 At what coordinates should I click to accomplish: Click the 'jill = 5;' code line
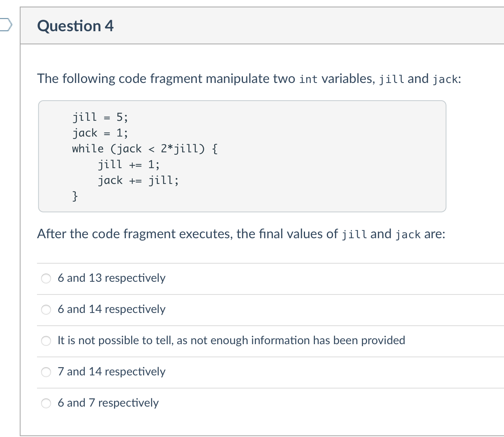(x=100, y=117)
